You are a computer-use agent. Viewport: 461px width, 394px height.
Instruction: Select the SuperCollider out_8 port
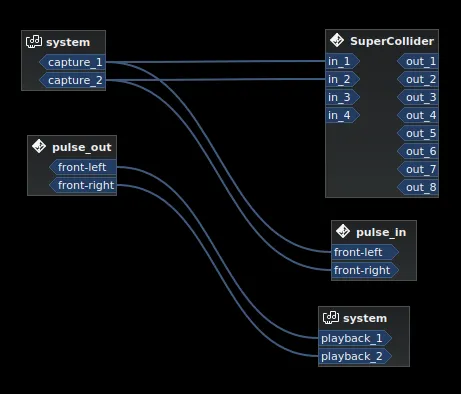[x=418, y=187]
